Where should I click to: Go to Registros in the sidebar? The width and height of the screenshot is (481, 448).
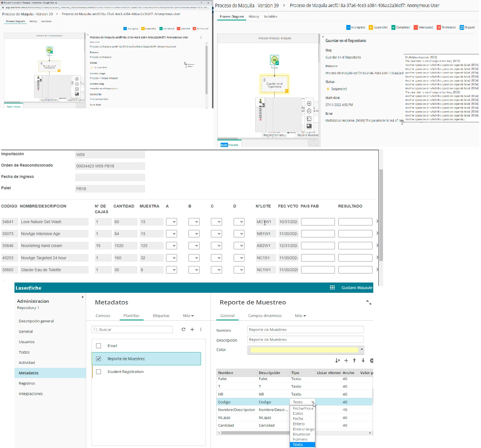(27, 383)
